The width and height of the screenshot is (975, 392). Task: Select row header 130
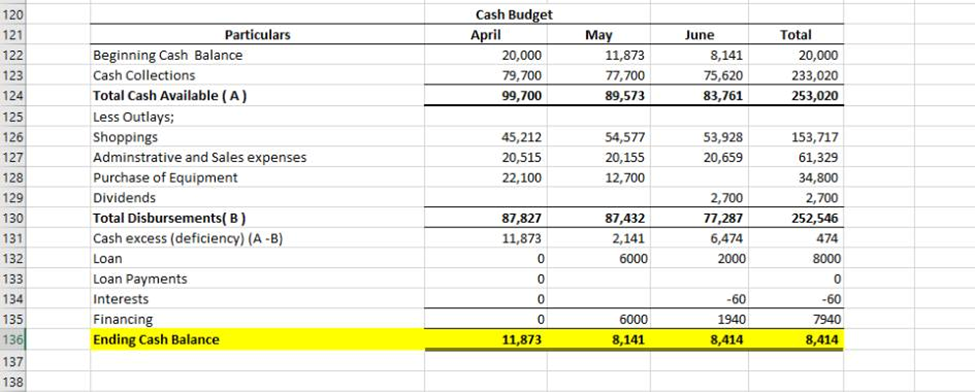point(13,218)
